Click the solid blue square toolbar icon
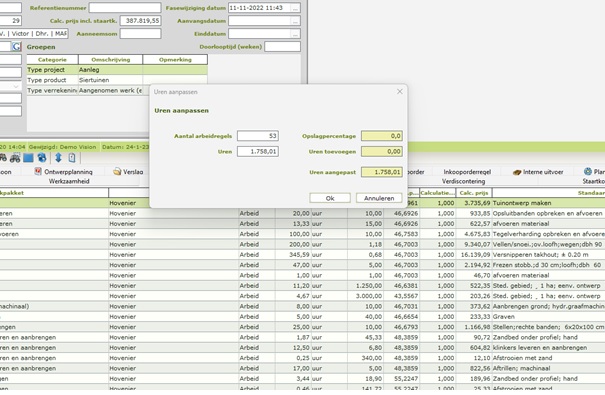This screenshot has height=395, width=605. tap(28, 158)
